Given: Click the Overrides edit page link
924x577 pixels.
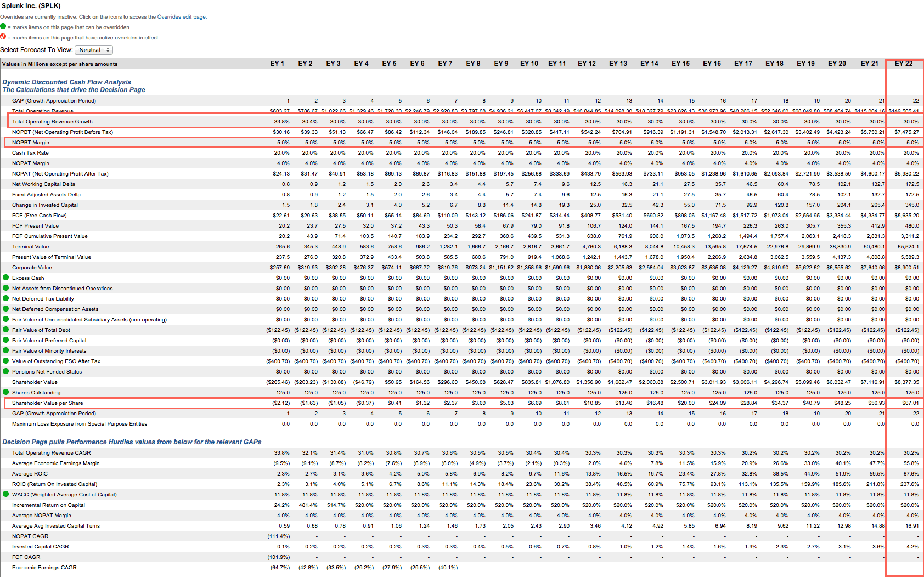Looking at the screenshot, I should 182,17.
